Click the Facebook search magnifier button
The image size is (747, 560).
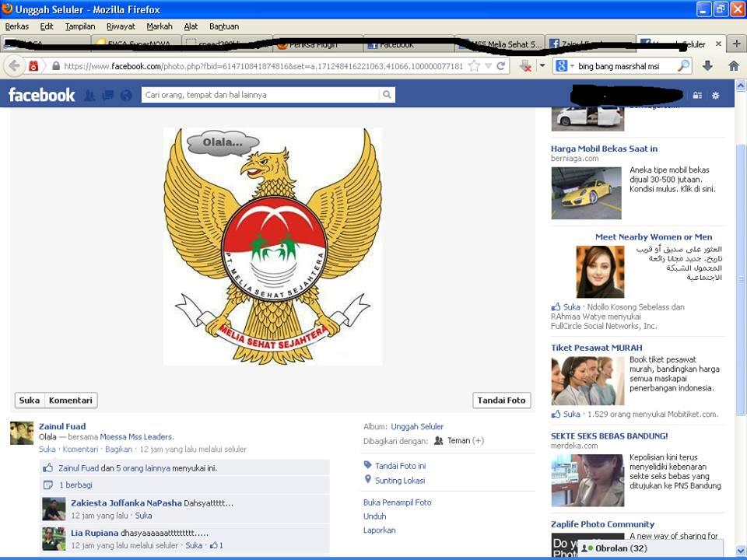tap(387, 95)
